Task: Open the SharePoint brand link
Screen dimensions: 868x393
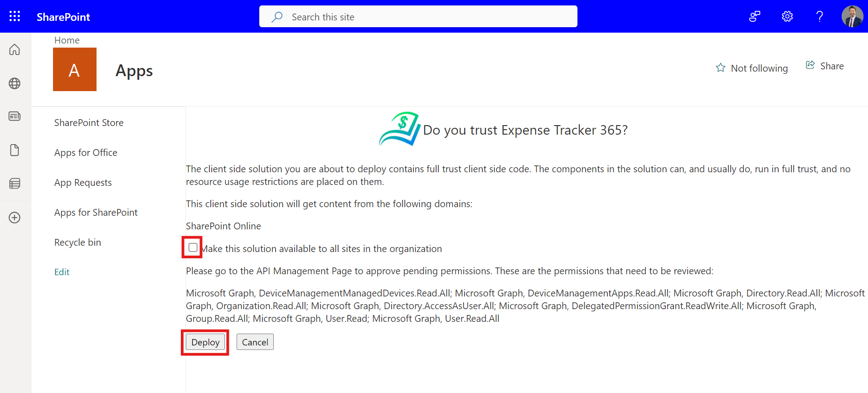Action: tap(63, 17)
